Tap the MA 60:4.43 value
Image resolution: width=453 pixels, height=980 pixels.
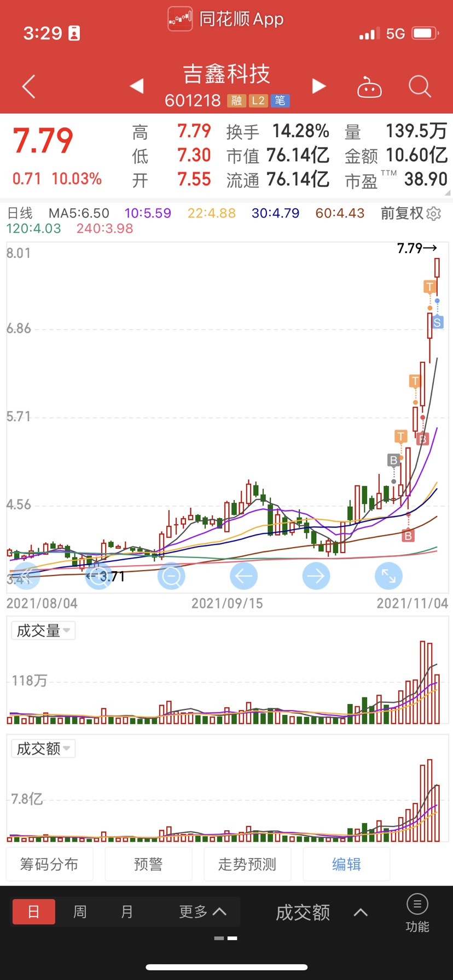click(x=340, y=213)
